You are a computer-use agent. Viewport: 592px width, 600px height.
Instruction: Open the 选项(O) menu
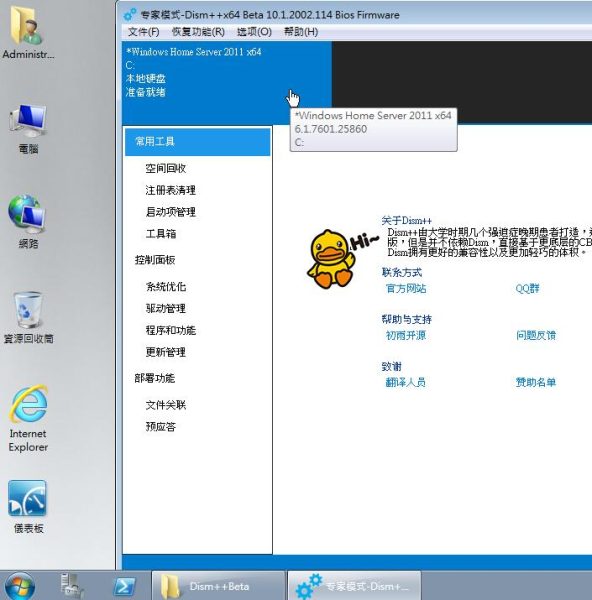click(x=254, y=32)
